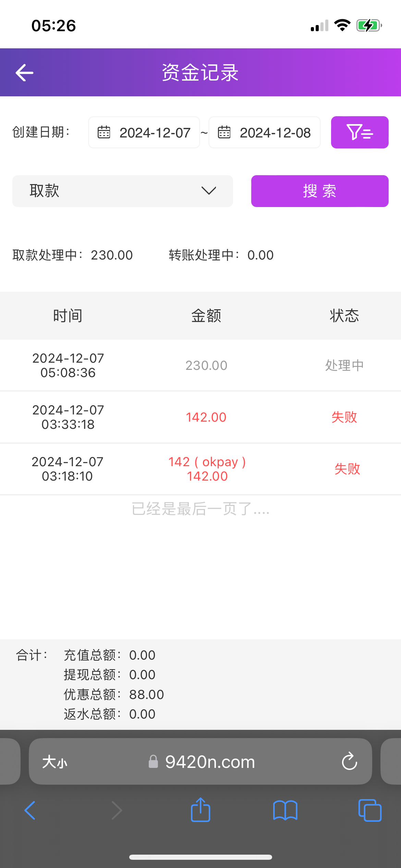Click the end date calendar icon
401x868 pixels.
pos(224,132)
